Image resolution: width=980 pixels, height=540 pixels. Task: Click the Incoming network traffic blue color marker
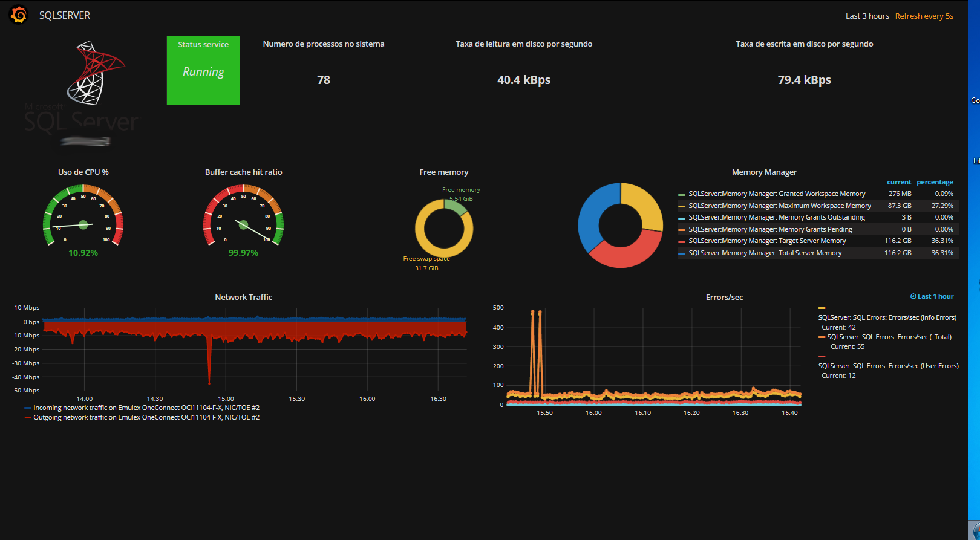(28, 408)
